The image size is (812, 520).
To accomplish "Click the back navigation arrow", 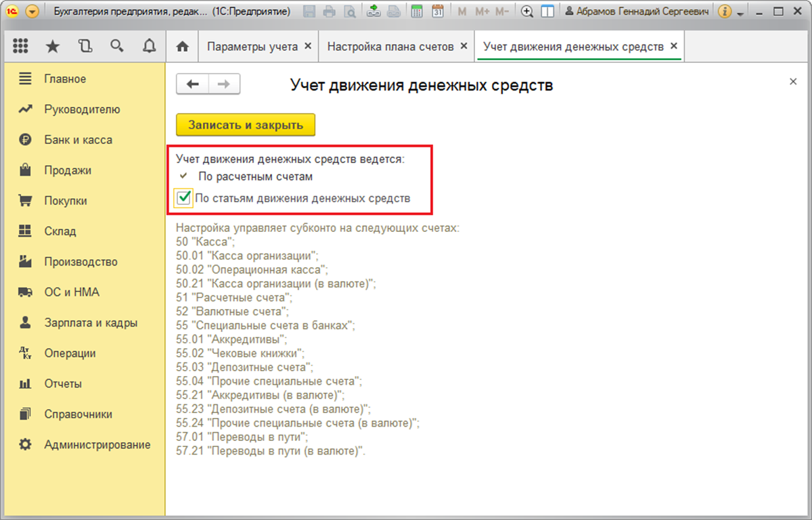I will coord(191,84).
